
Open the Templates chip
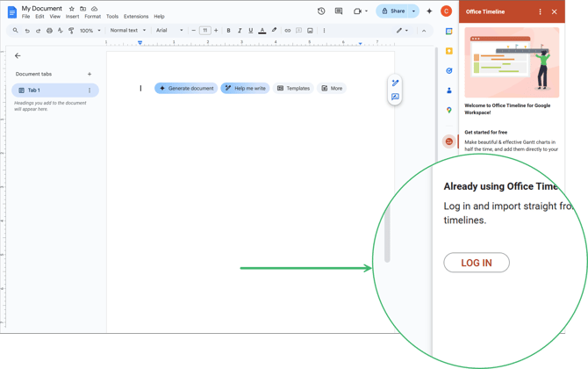(x=293, y=88)
